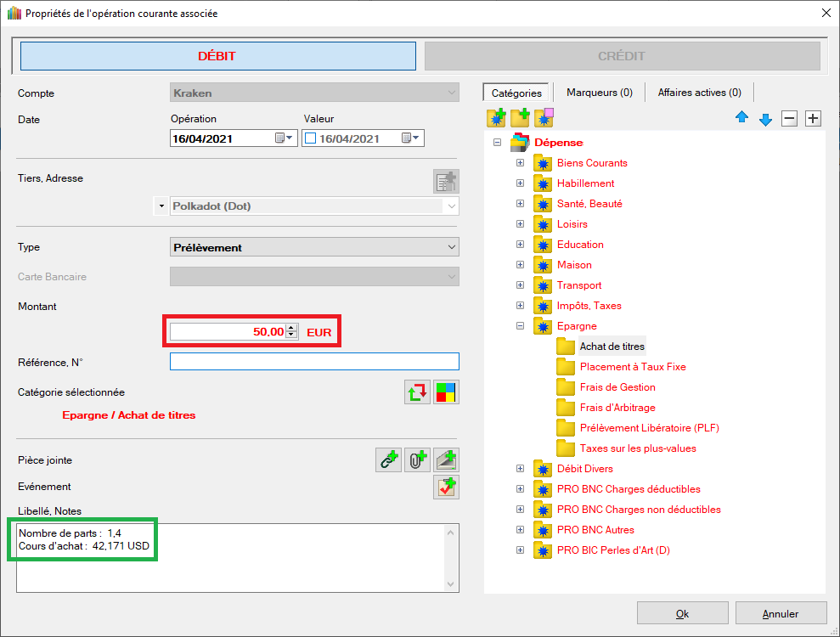The width and height of the screenshot is (840, 637).
Task: Switch to the Marqueurs (0) tab
Action: 599,93
